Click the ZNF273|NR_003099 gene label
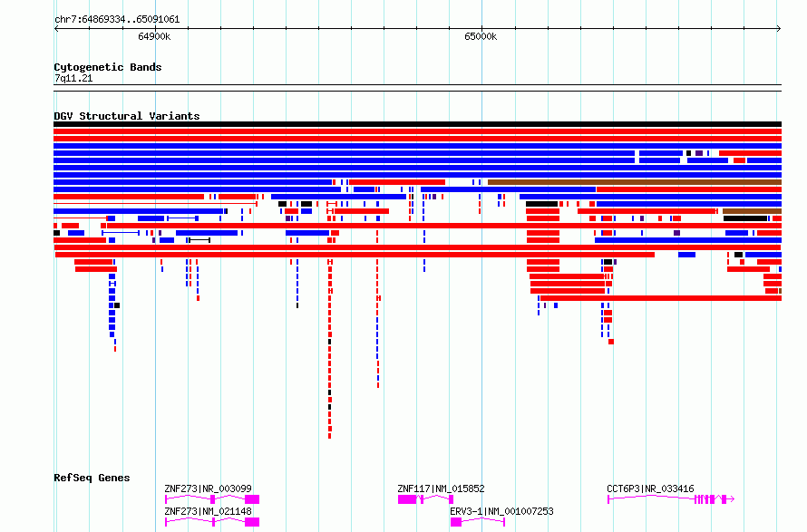807x532 pixels. tap(208, 488)
